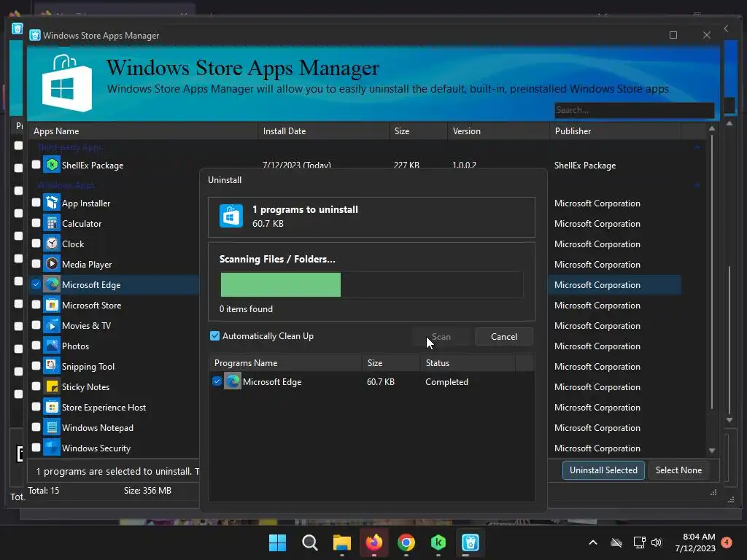Check the Microsoft Store checkbox
The height and width of the screenshot is (560, 747).
(x=36, y=304)
